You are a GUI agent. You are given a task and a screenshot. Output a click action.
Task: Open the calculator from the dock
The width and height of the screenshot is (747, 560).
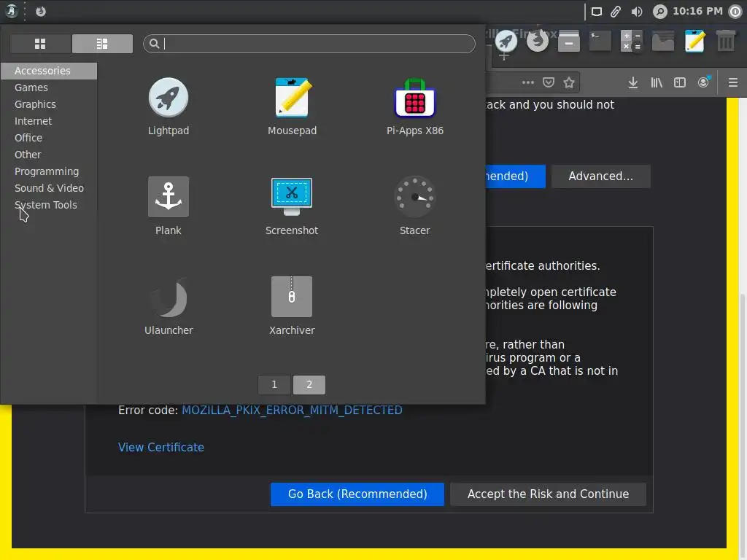632,41
